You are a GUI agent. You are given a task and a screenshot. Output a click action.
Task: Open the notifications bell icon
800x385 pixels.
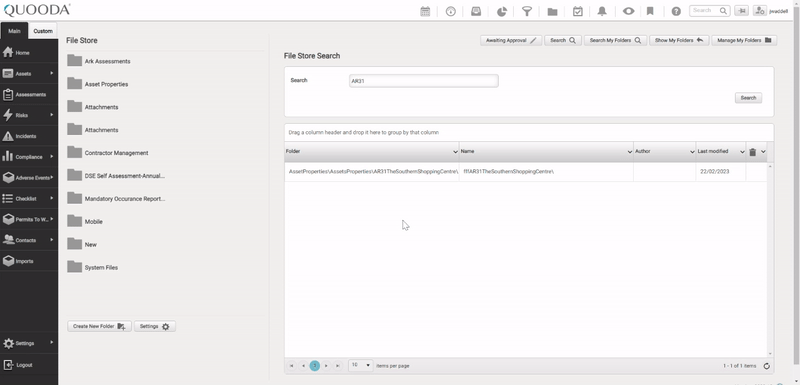click(x=602, y=11)
